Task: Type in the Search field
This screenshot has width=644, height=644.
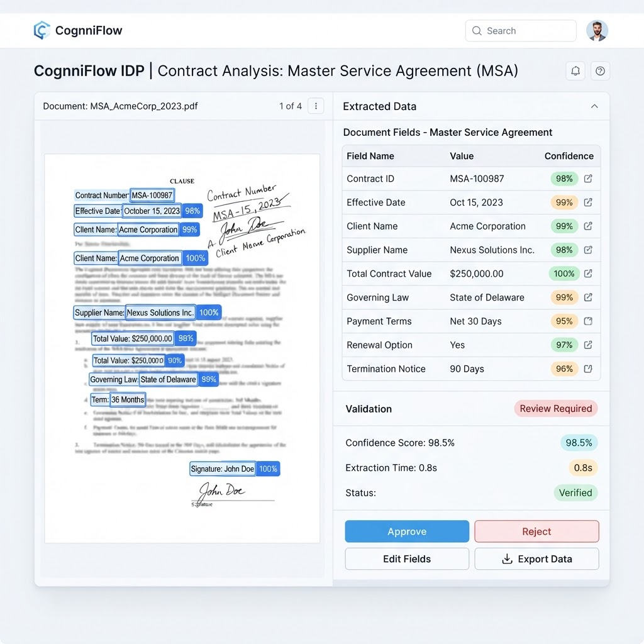Action: point(520,31)
